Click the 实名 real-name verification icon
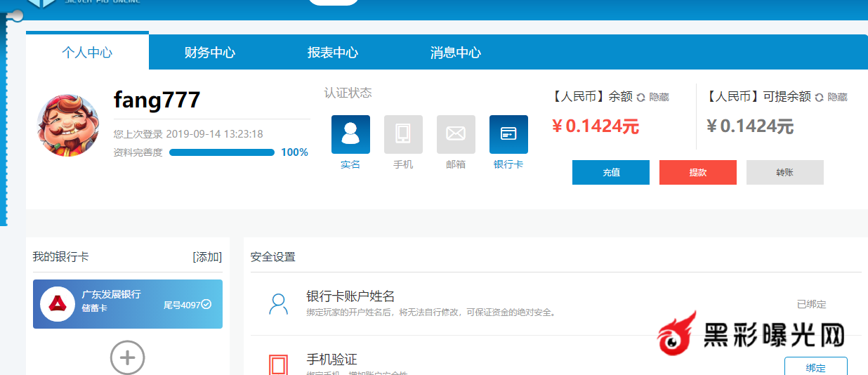Image resolution: width=868 pixels, height=375 pixels. pos(350,134)
